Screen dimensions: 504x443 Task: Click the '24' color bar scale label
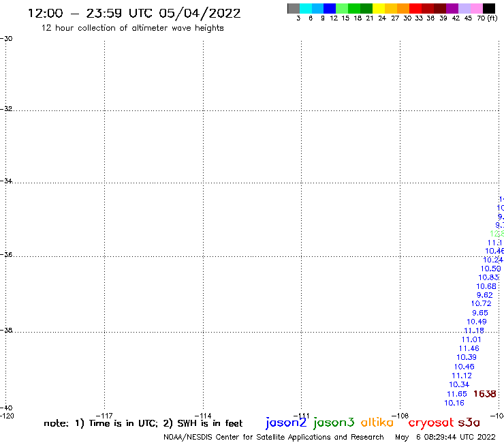[382, 18]
